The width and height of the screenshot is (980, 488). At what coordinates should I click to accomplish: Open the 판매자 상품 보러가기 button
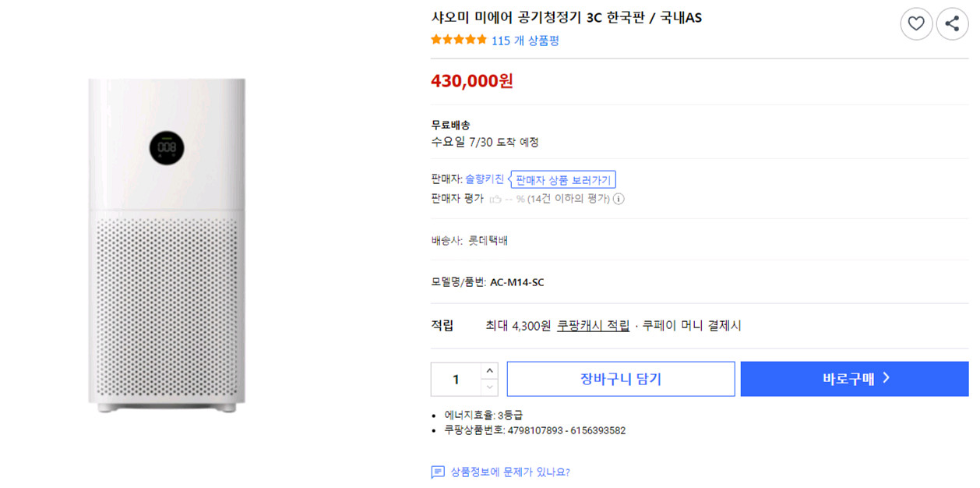tap(564, 180)
